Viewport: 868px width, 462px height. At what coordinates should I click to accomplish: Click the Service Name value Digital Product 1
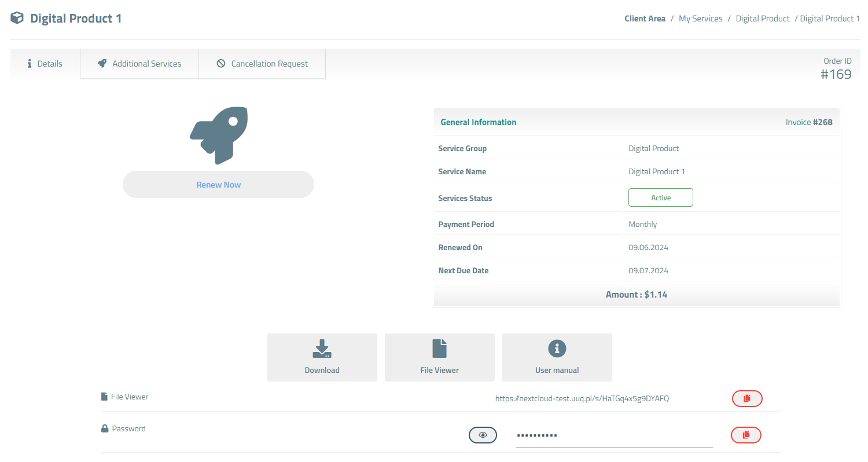pos(657,171)
